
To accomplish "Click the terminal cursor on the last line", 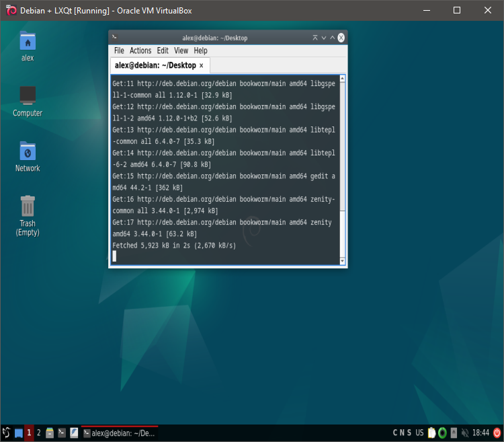I will pos(114,256).
